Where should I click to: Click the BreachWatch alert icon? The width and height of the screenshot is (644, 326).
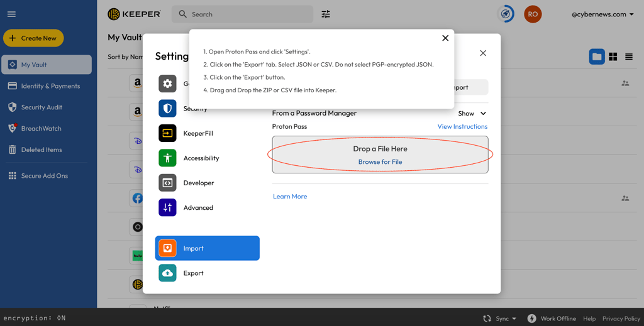pos(13,128)
